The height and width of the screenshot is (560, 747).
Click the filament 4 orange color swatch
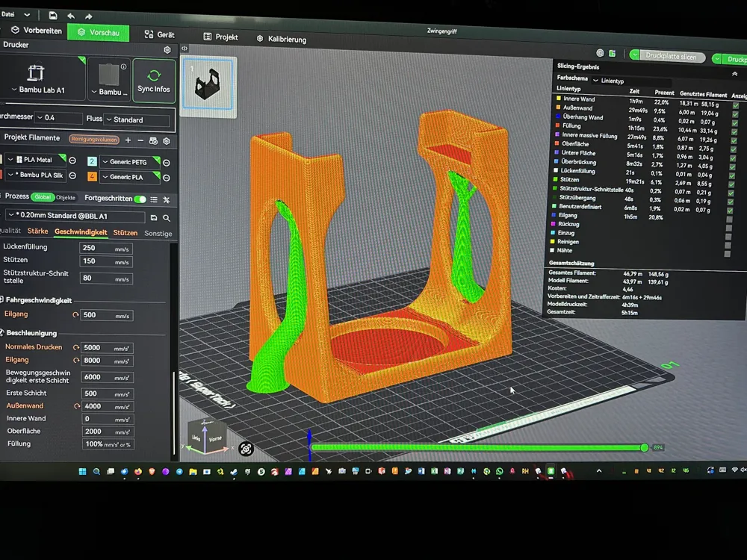[x=92, y=177]
